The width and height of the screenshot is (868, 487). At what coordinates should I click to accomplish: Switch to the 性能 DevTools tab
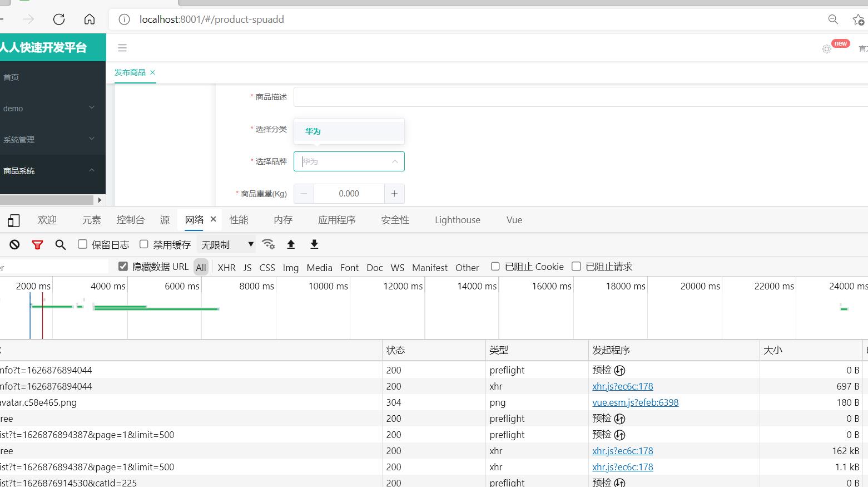(x=239, y=220)
